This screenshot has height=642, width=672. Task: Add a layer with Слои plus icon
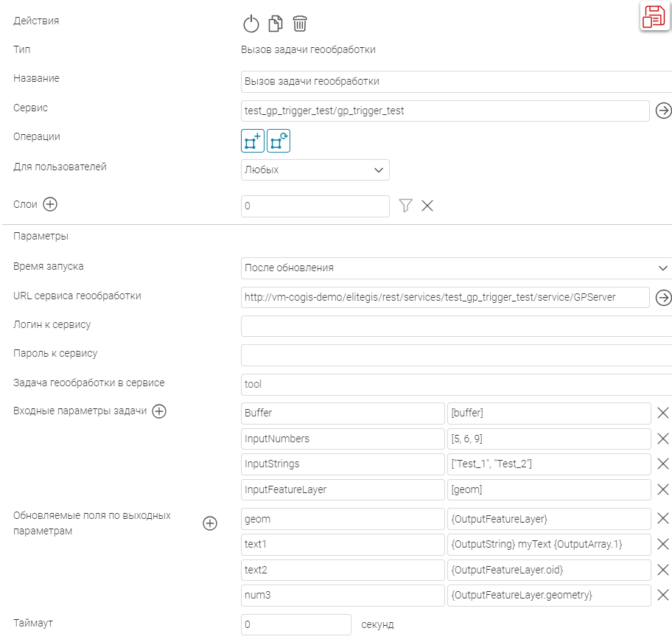click(x=50, y=205)
